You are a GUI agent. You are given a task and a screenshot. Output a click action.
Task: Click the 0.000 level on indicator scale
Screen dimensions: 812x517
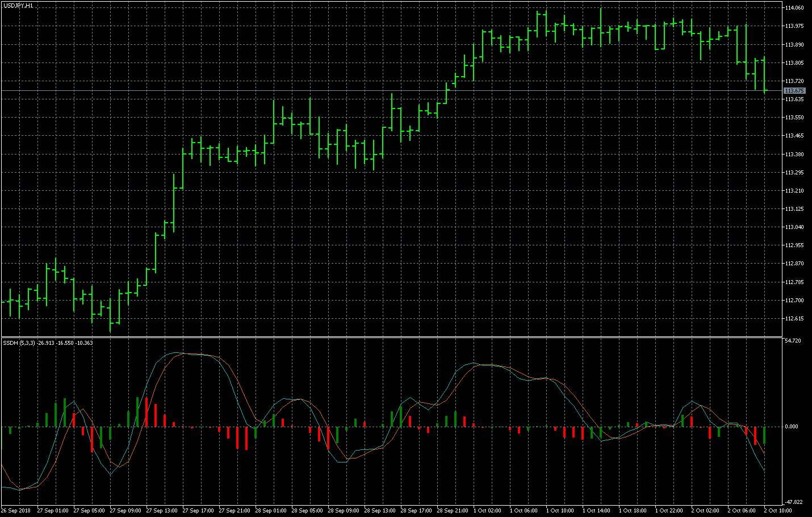[792, 426]
